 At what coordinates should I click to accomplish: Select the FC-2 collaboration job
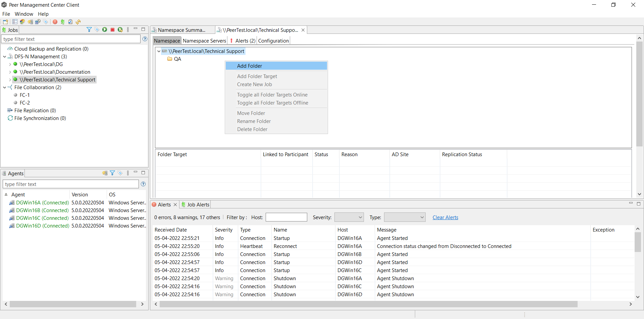click(x=24, y=103)
